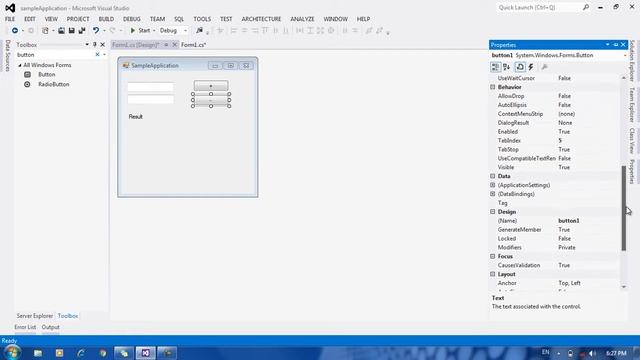Open the PROJECT menu
This screenshot has width=640, height=360.
click(x=78, y=19)
